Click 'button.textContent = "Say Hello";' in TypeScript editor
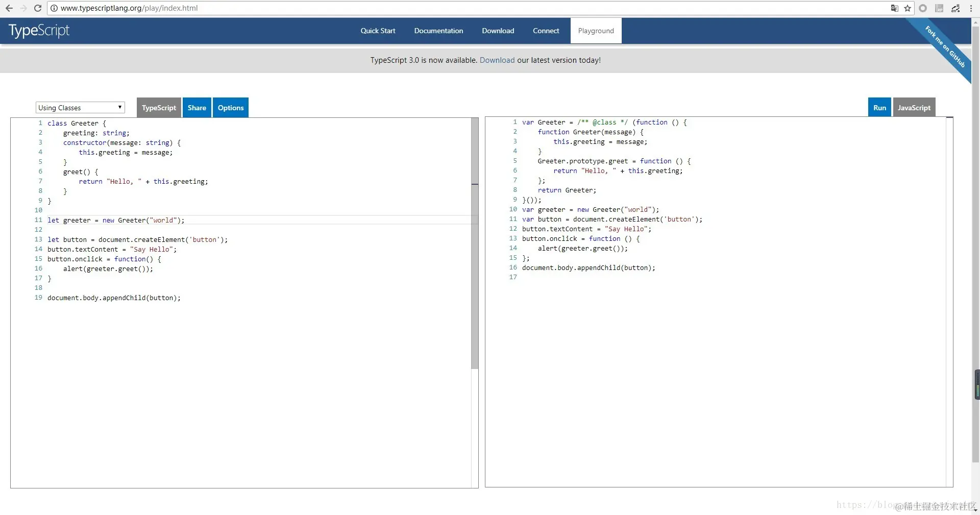980x515 pixels. tap(112, 249)
